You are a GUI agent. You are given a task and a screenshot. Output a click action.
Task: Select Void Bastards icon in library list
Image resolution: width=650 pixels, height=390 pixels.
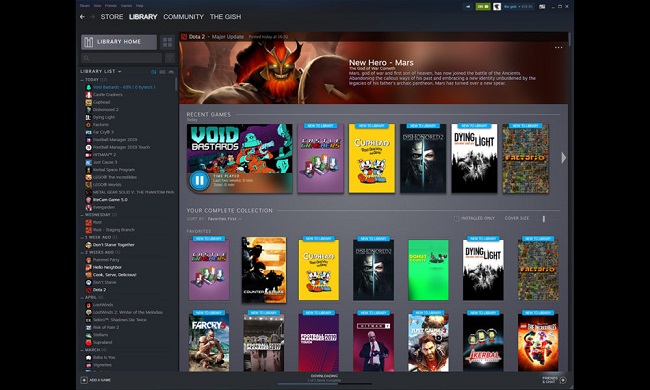tap(89, 87)
